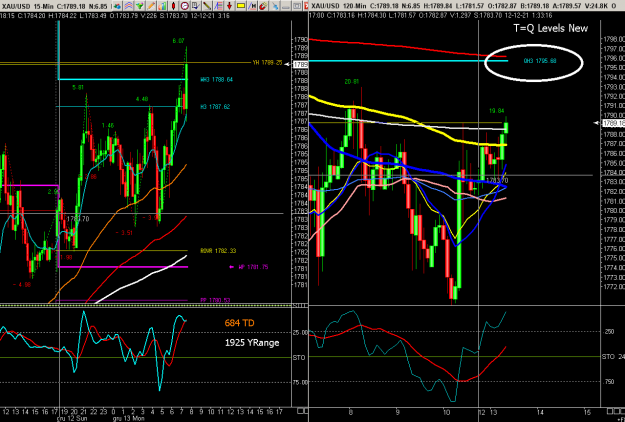625x422 pixels.
Task: Select the 1925 YRange text
Action: click(x=252, y=343)
